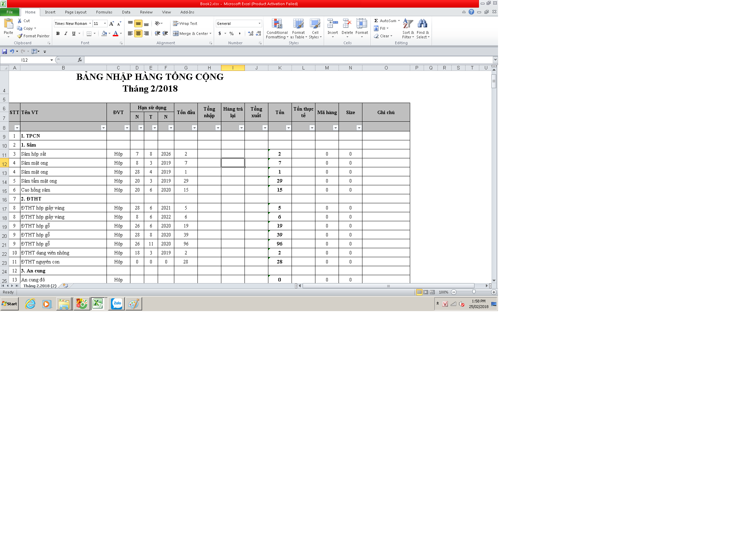Expand the Tên VT column filter dropdown

coord(103,128)
